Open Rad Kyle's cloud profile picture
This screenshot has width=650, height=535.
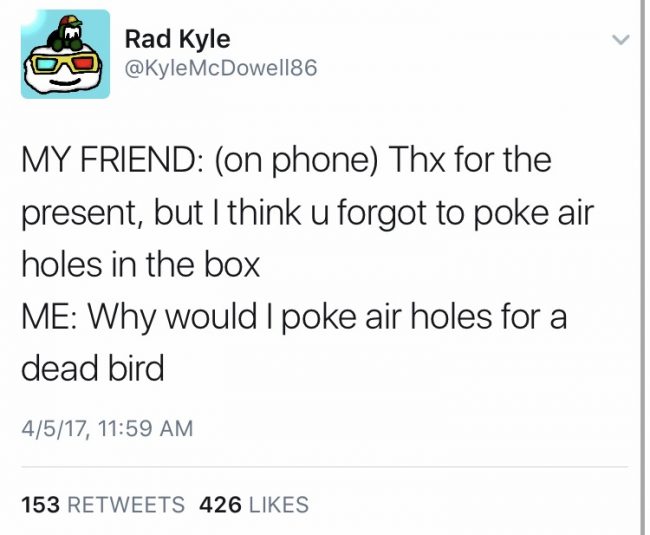pyautogui.click(x=65, y=54)
